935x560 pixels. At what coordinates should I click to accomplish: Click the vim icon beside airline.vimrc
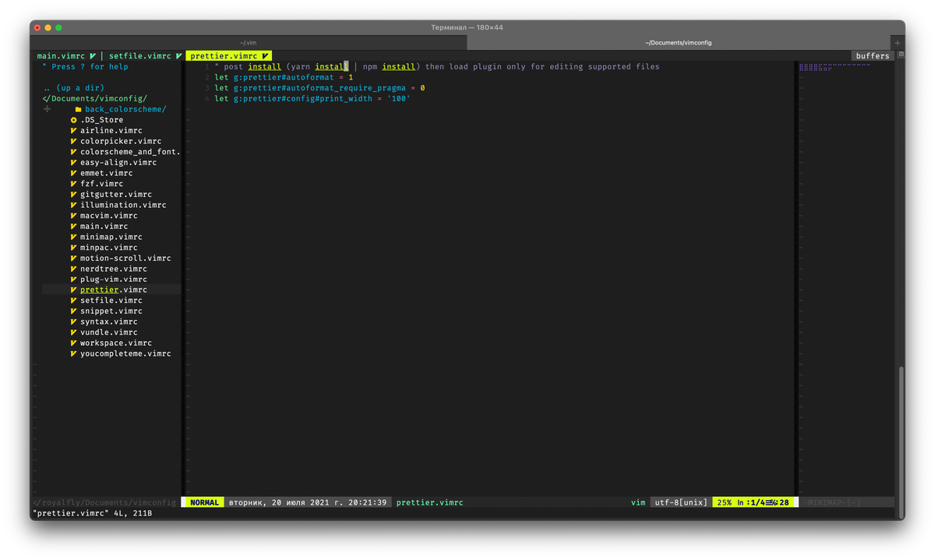(74, 131)
